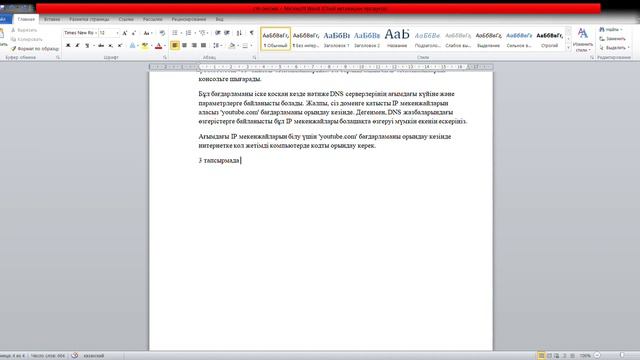Click the language indicator in status bar
Viewport: 640px width, 360px height.
(94, 356)
